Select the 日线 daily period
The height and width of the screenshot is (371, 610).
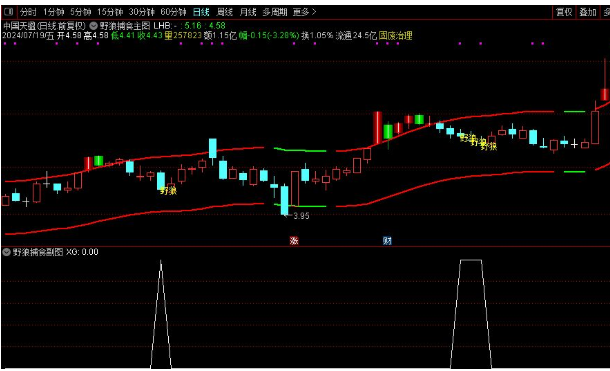[201, 12]
